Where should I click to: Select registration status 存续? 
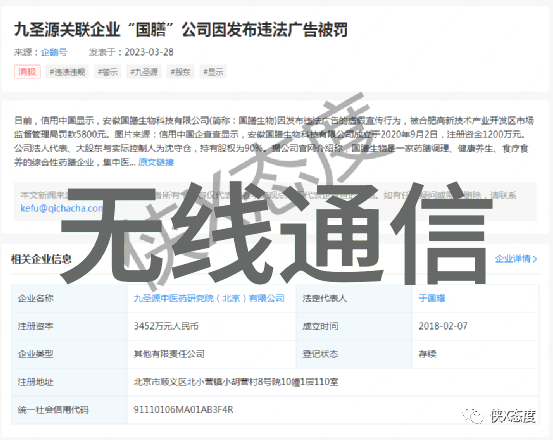click(x=427, y=354)
